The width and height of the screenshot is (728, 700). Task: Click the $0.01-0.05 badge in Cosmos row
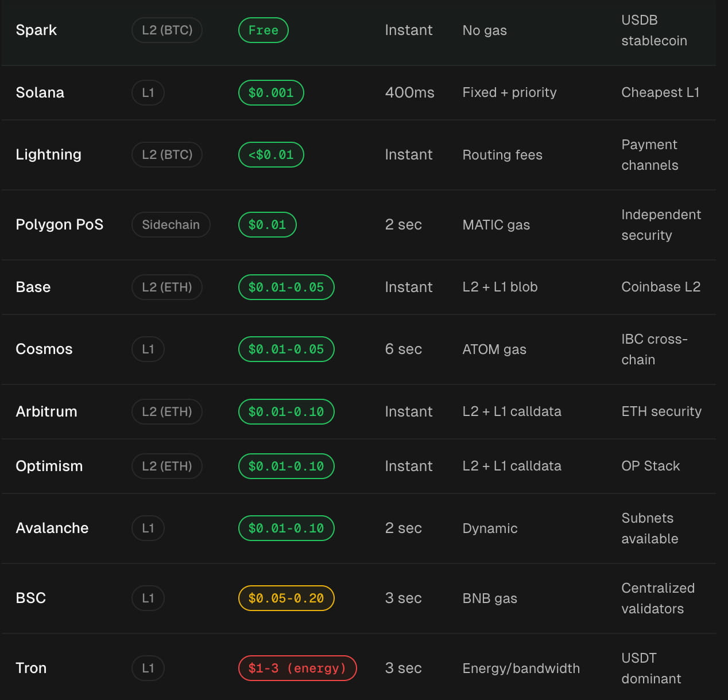click(286, 349)
